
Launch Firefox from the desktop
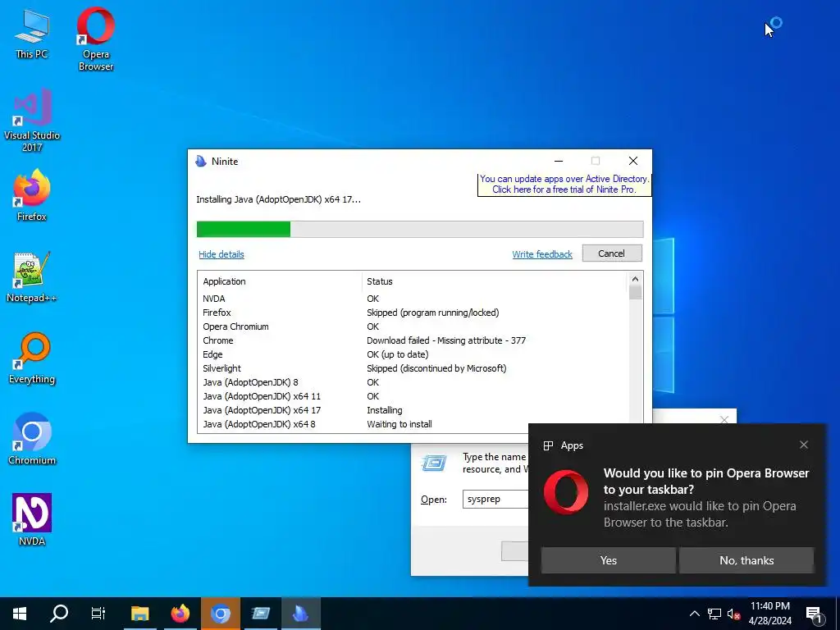[32, 195]
